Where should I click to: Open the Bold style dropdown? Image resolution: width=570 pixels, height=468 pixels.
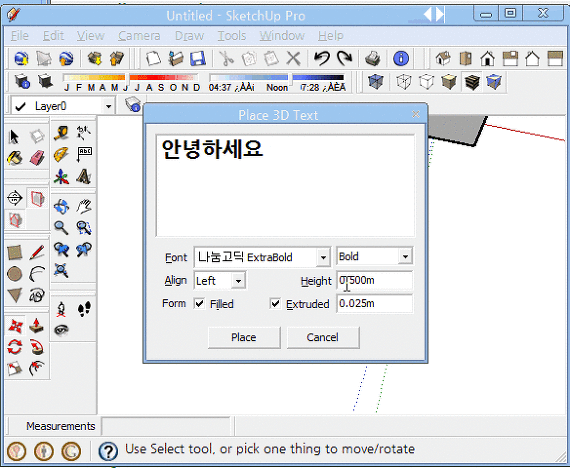tap(405, 257)
